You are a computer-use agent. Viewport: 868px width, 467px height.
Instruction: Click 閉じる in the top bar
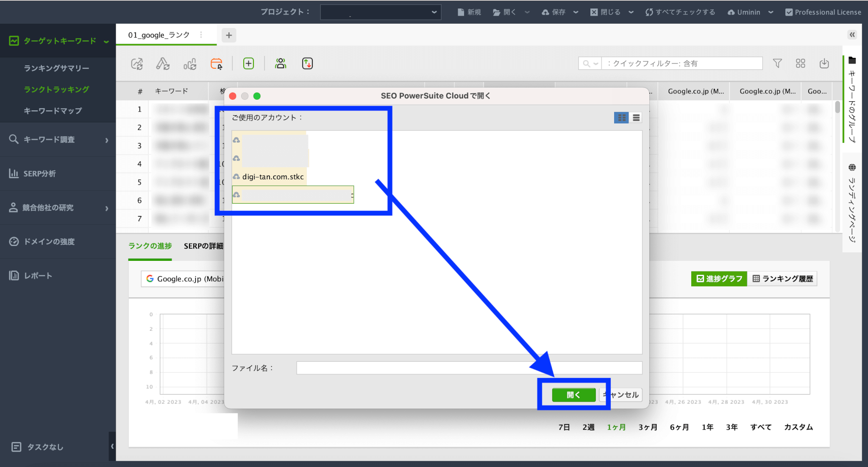(x=605, y=12)
